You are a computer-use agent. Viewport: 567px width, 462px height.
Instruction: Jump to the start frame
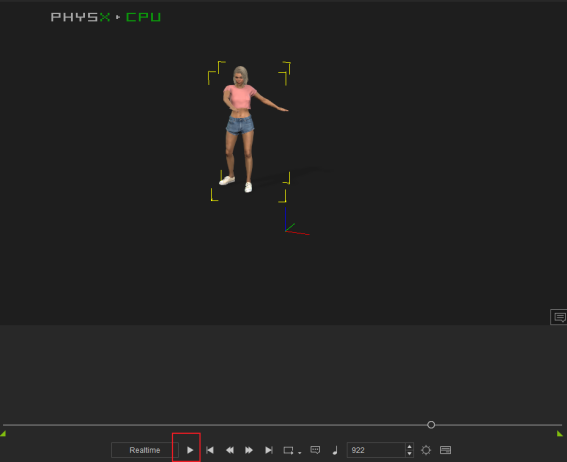pos(210,450)
